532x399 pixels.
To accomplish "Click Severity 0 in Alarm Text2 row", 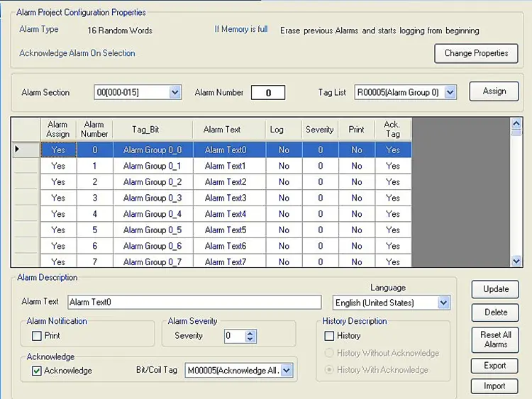I will pos(321,181).
